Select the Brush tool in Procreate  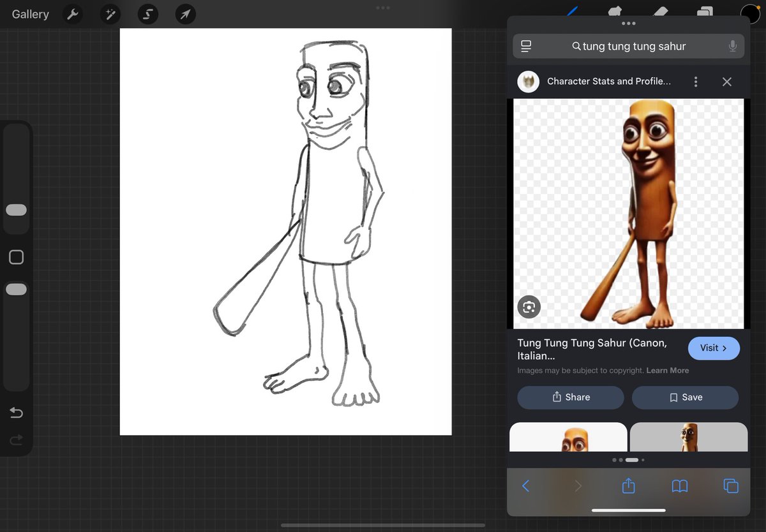click(573, 11)
